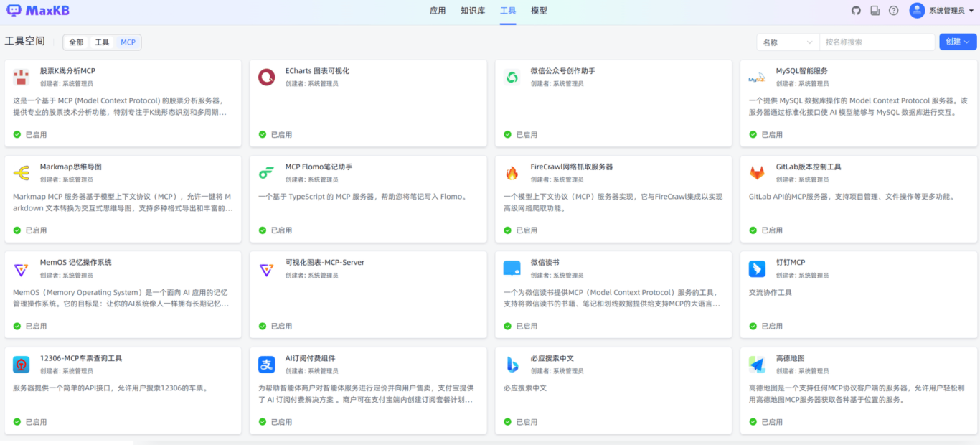Click the GitLab fox icon
The height and width of the screenshot is (445, 980).
[758, 173]
